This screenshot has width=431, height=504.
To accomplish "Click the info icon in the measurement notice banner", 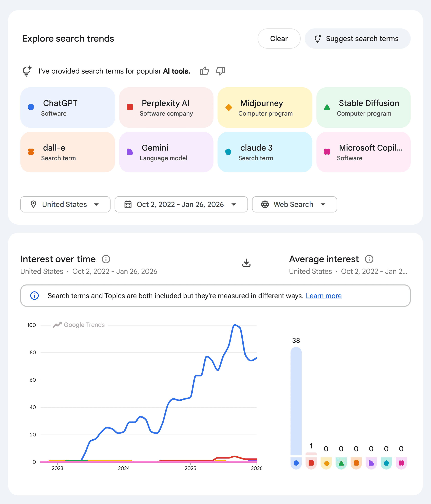I will (34, 296).
